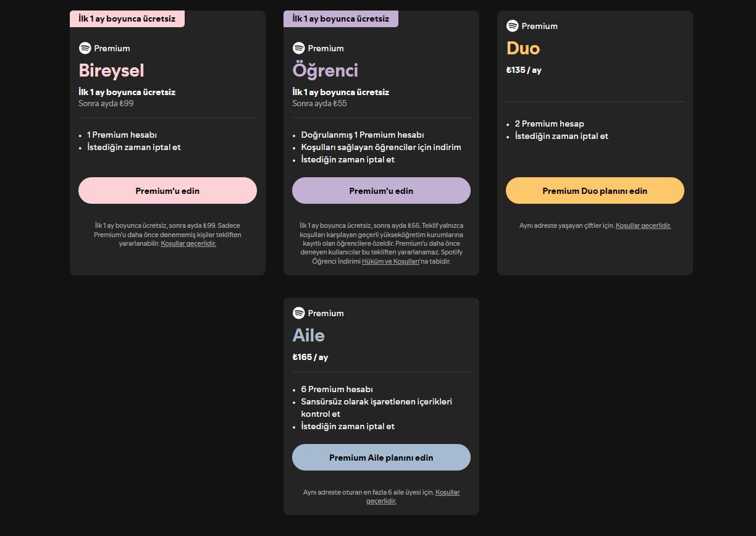Click Spotify logo on Duo plan card
Viewport: 756px width, 536px height.
click(512, 26)
